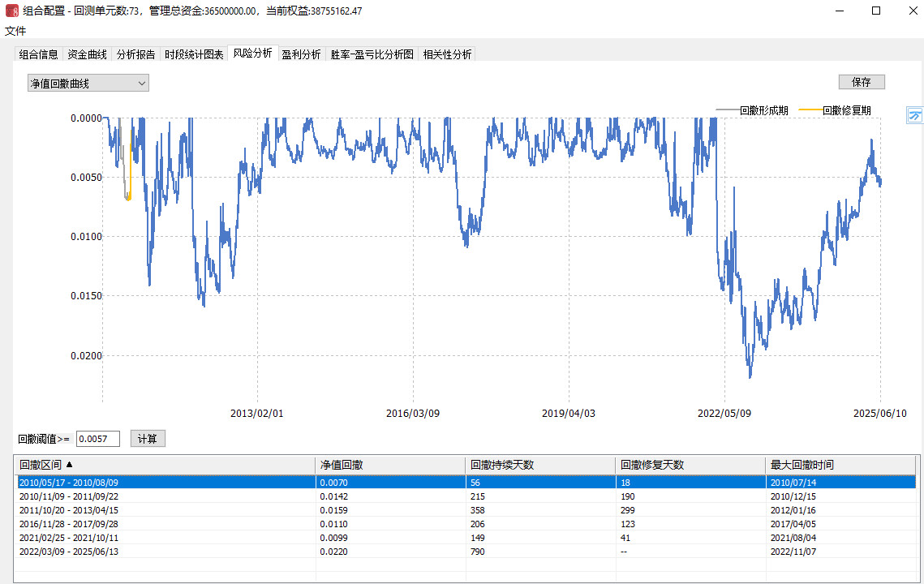Click the gray 回撤形成期 legend swatch
Screen dimensions: 924x584
click(727, 110)
